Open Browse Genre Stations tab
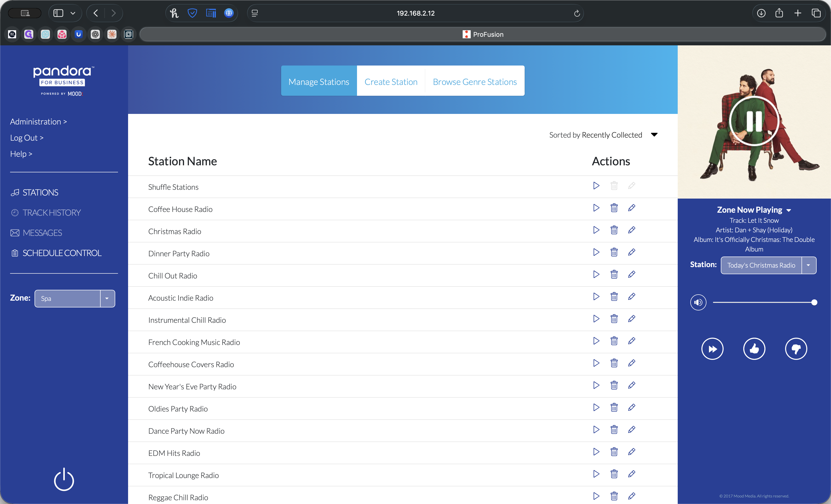 tap(474, 81)
